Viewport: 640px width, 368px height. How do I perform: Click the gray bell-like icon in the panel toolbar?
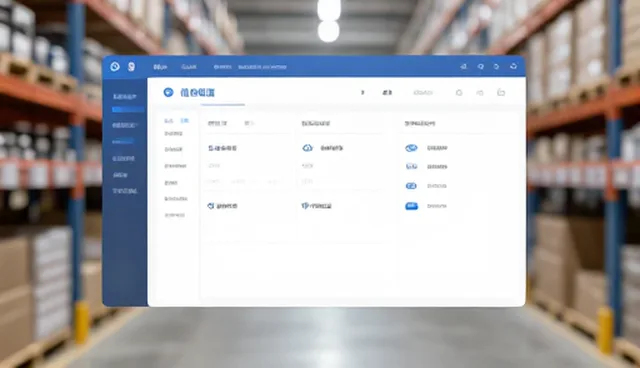click(459, 93)
